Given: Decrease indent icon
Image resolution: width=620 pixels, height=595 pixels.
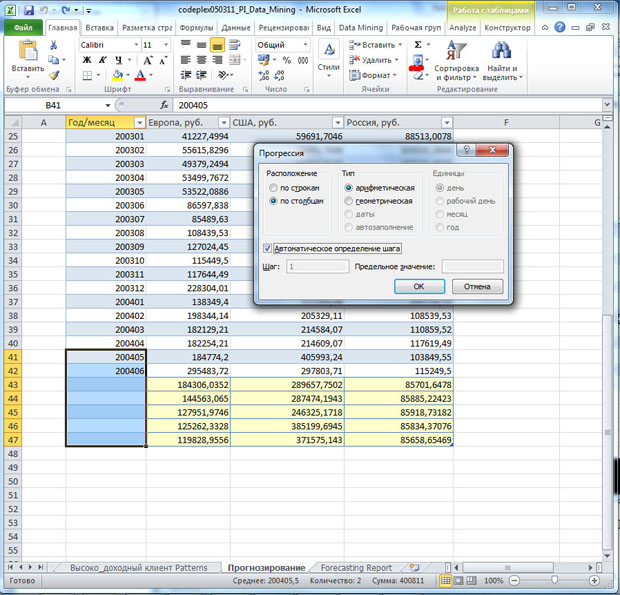Looking at the screenshot, I should [186, 75].
